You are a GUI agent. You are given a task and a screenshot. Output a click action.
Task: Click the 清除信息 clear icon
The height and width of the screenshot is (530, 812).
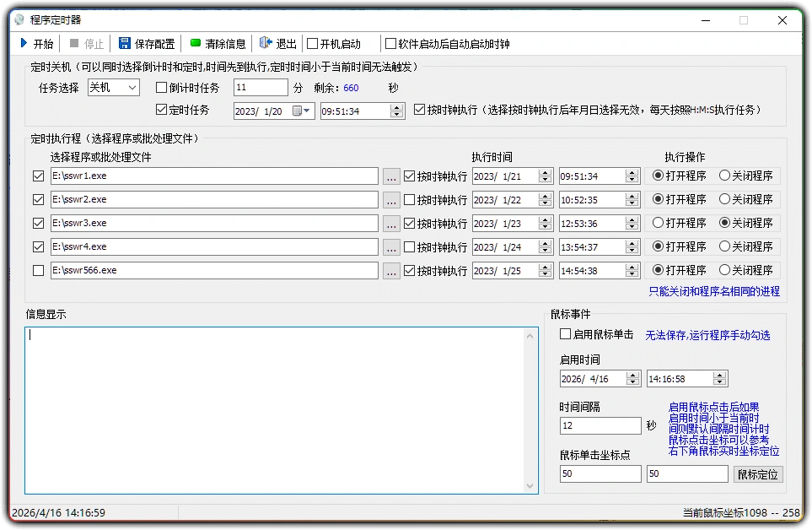(x=194, y=43)
